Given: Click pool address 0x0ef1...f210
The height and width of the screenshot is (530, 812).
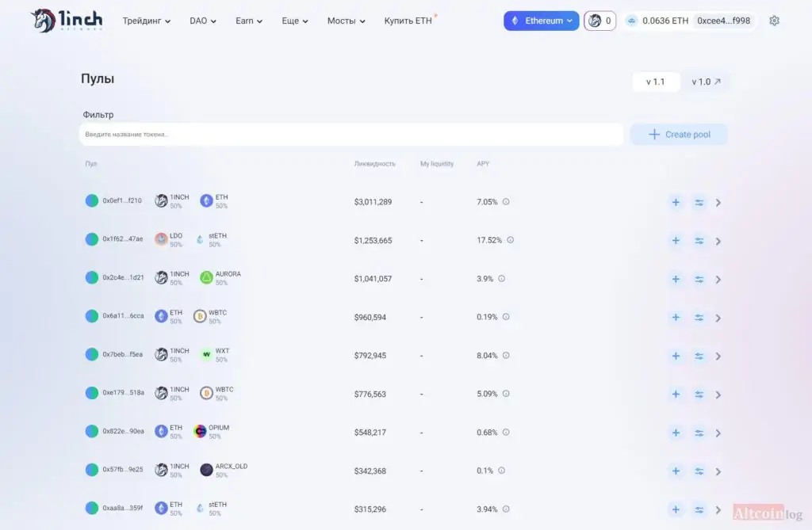Looking at the screenshot, I should 122,200.
